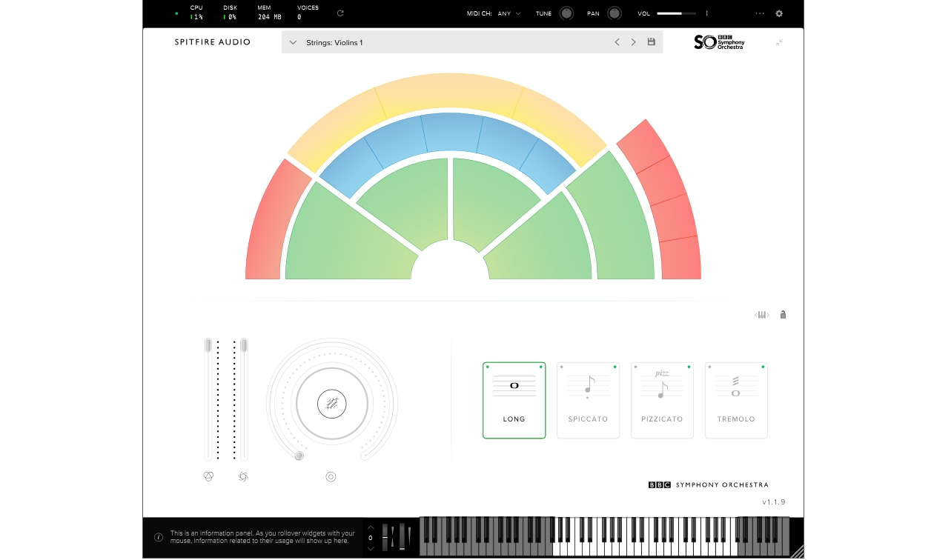
Task: Click the three-circles icon under the left slider
Action: point(208,477)
